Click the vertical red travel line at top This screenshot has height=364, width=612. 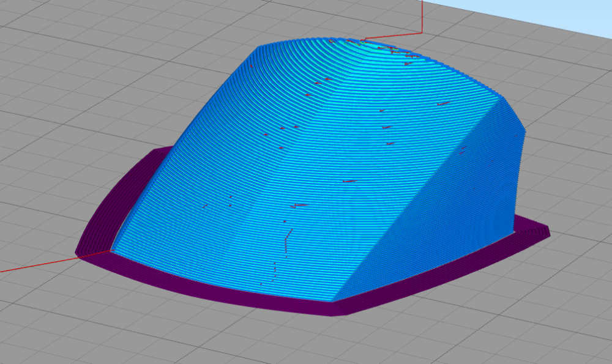tap(422, 17)
